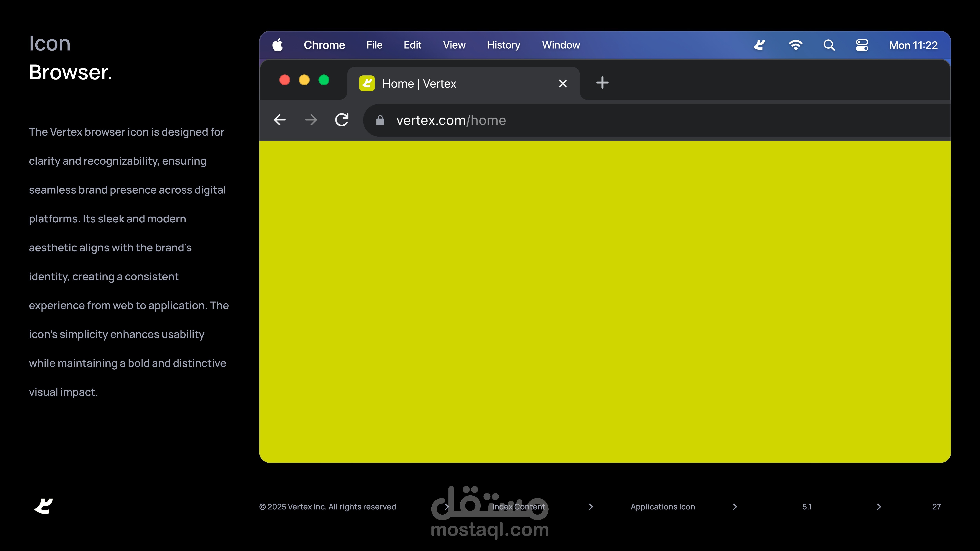Open the Control Center toggle icon

[862, 45]
